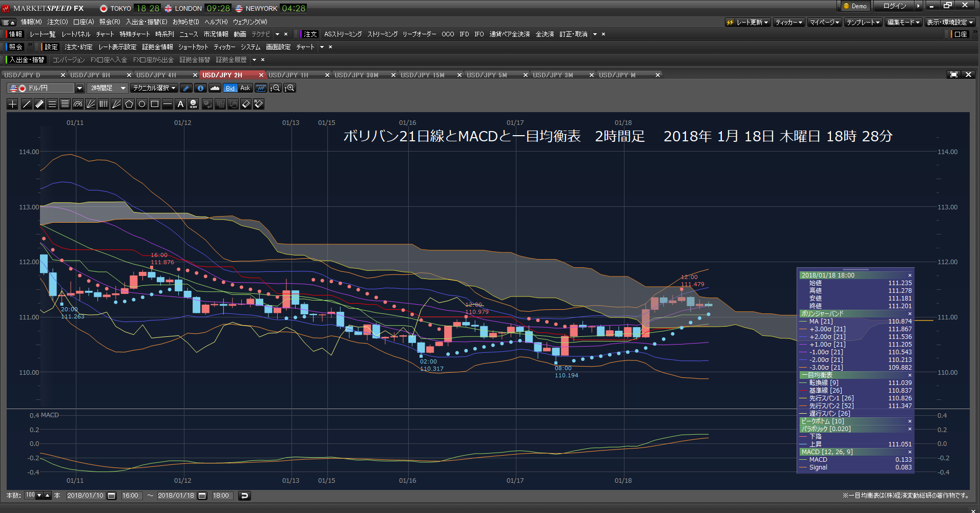This screenshot has width=980, height=513.
Task: Select the text 'A' annotation tool
Action: click(x=180, y=104)
